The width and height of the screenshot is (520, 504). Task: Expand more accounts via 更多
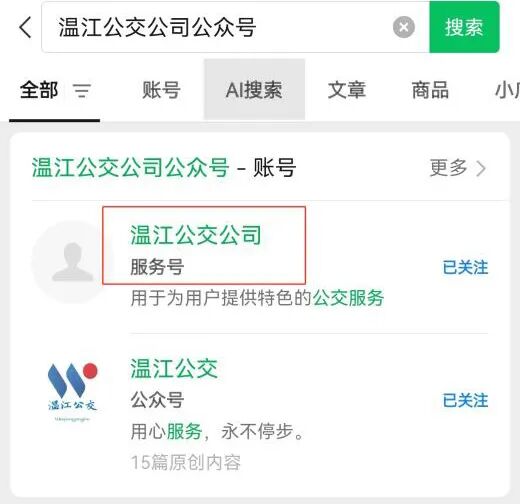tap(449, 168)
